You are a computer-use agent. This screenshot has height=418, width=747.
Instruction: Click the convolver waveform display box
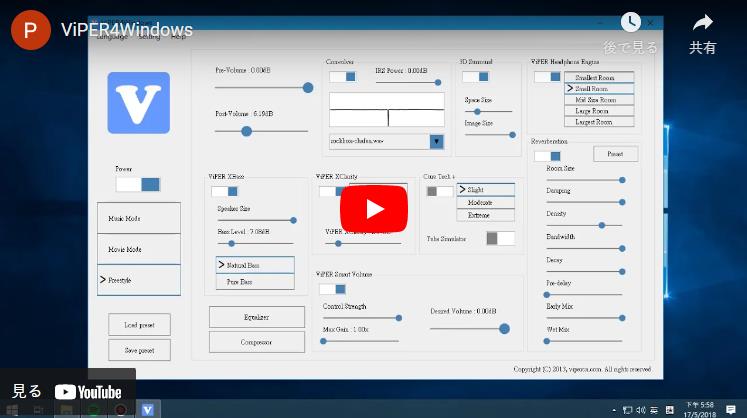[387, 110]
